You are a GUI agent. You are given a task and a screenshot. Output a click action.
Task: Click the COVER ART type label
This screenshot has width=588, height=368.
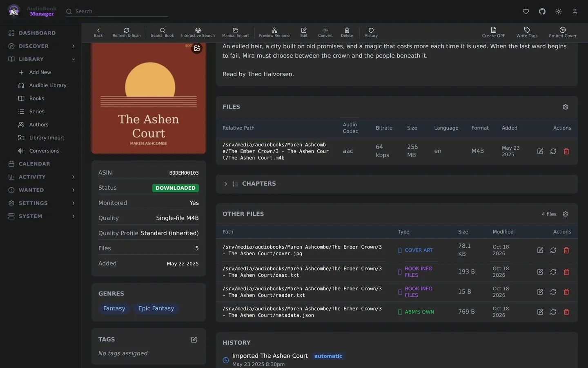coord(419,250)
